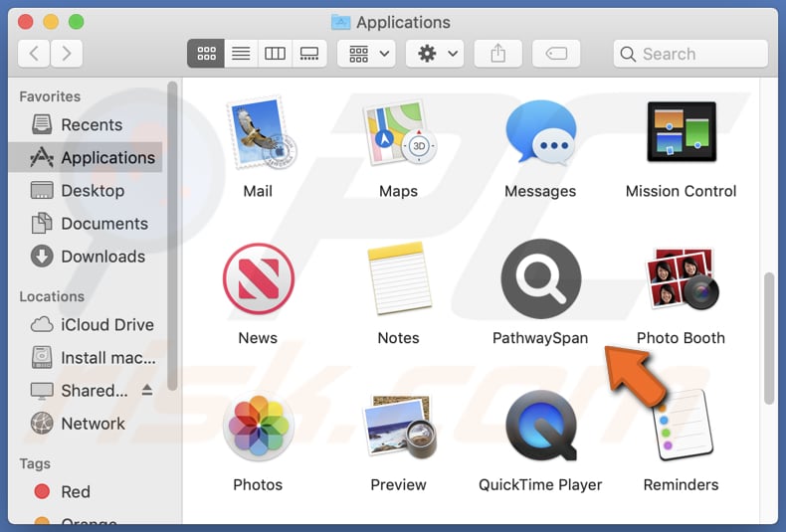Open Network in the sidebar
Image resolution: width=786 pixels, height=532 pixels.
pos(86,424)
